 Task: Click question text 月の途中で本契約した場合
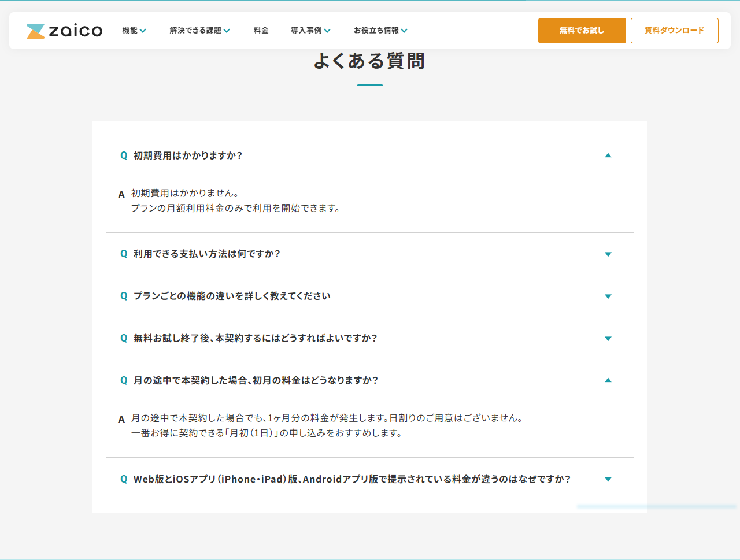point(256,380)
